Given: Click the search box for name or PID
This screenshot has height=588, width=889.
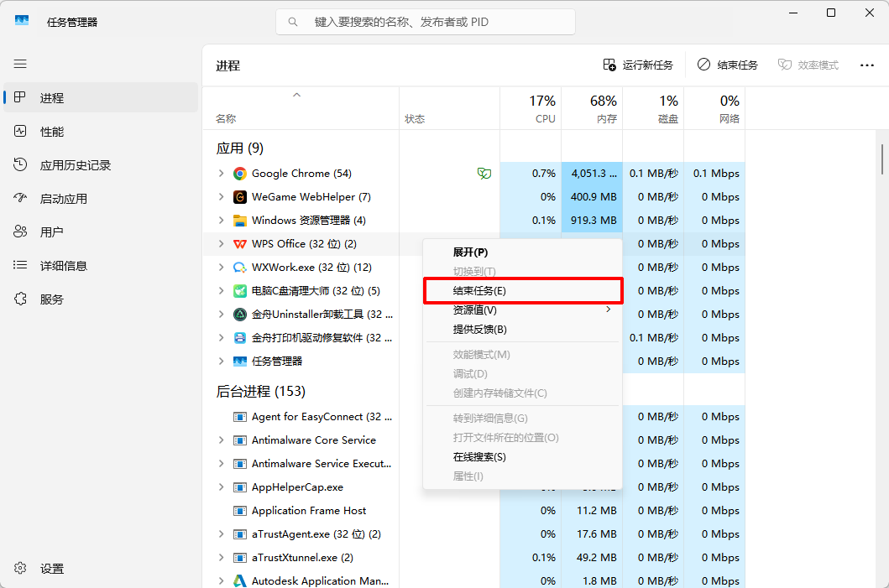Looking at the screenshot, I should click(426, 22).
